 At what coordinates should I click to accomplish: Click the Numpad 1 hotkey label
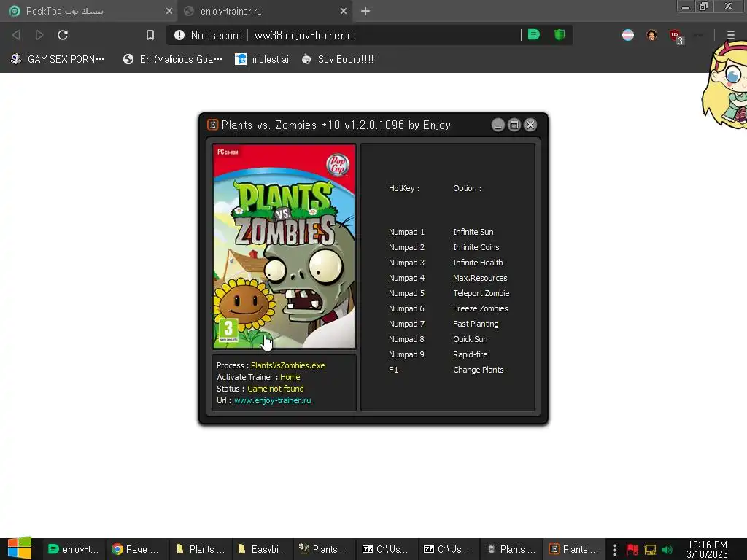tap(406, 232)
